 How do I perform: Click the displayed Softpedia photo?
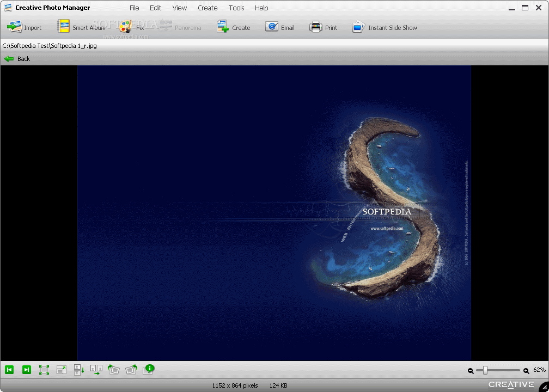tap(274, 213)
